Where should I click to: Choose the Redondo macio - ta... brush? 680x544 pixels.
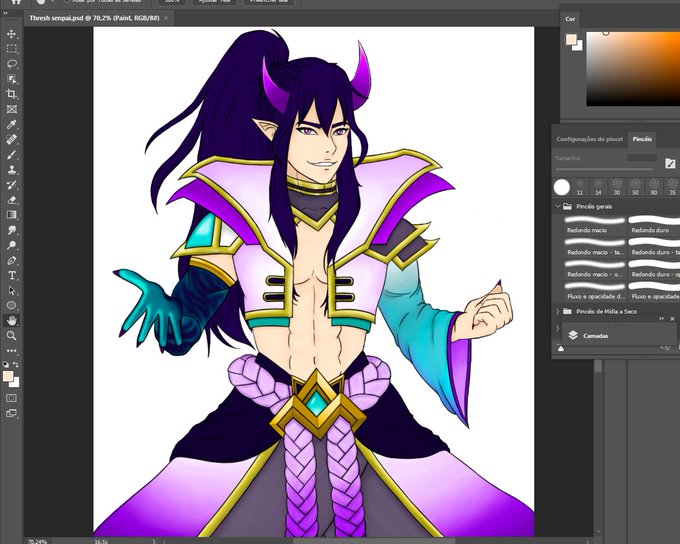click(x=595, y=247)
